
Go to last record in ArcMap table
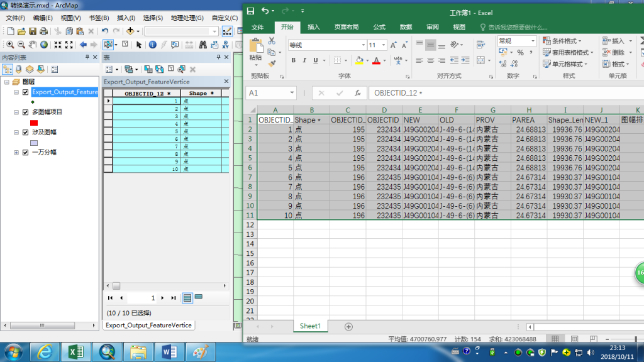[x=174, y=298]
